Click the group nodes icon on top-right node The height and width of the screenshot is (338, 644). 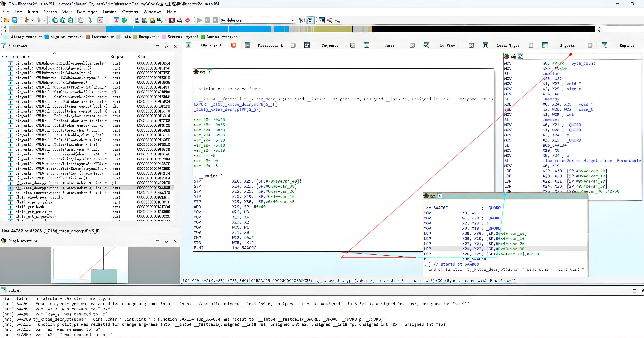tap(520, 56)
